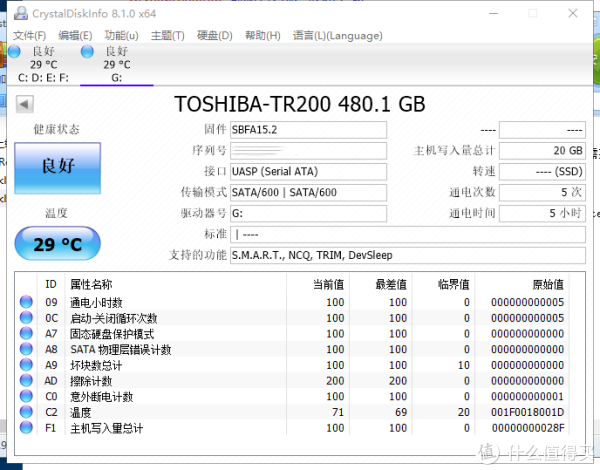Click the ID column header

(x=51, y=284)
